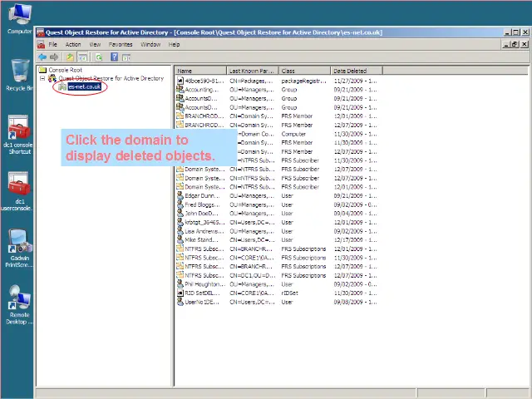
Task: Click the gray Forward arrow in the toolbar
Action: tap(54, 57)
